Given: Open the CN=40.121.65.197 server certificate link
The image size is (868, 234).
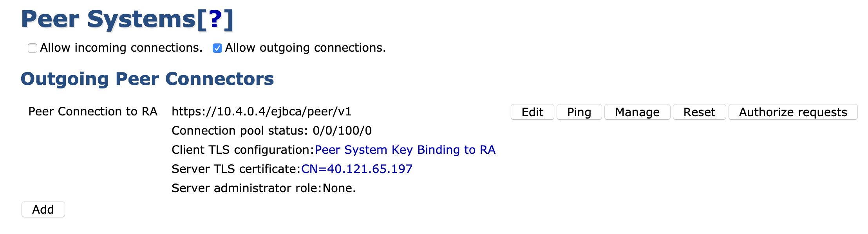Looking at the screenshot, I should pyautogui.click(x=357, y=169).
